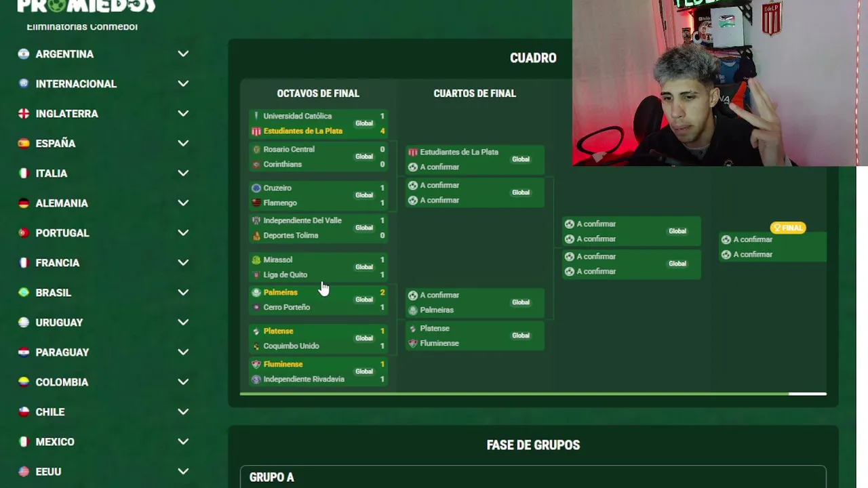Click the Chile flag icon
Viewport: 868px width, 488px height.
coord(24,412)
